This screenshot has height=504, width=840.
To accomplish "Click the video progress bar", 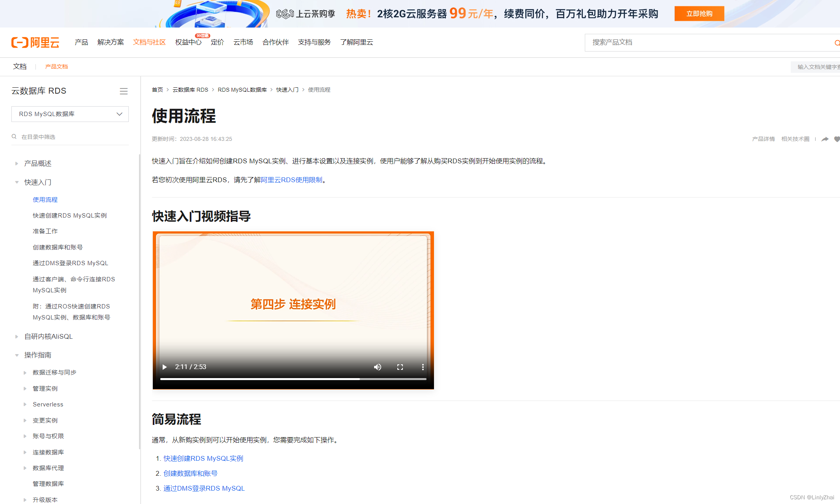I will (293, 378).
